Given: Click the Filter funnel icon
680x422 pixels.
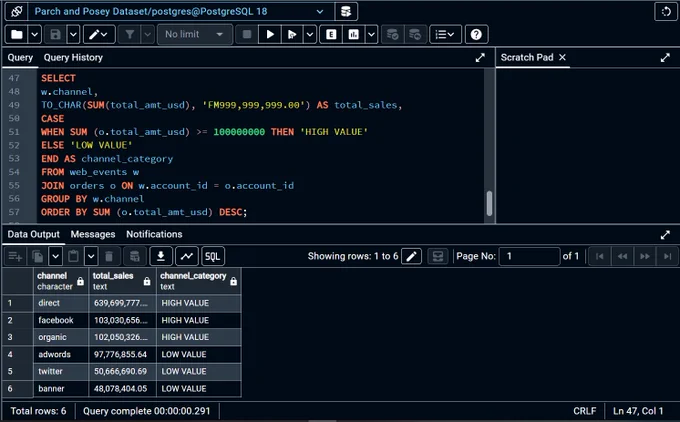Looking at the screenshot, I should [130, 34].
